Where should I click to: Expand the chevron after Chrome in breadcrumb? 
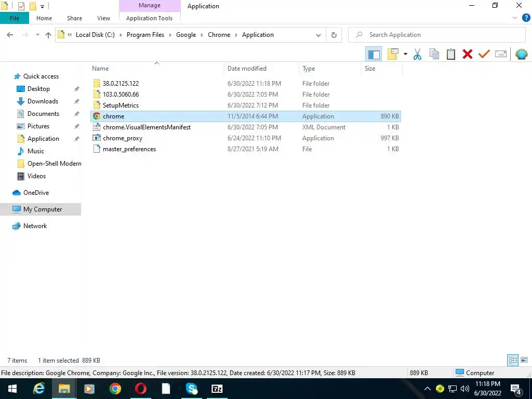[x=236, y=35]
